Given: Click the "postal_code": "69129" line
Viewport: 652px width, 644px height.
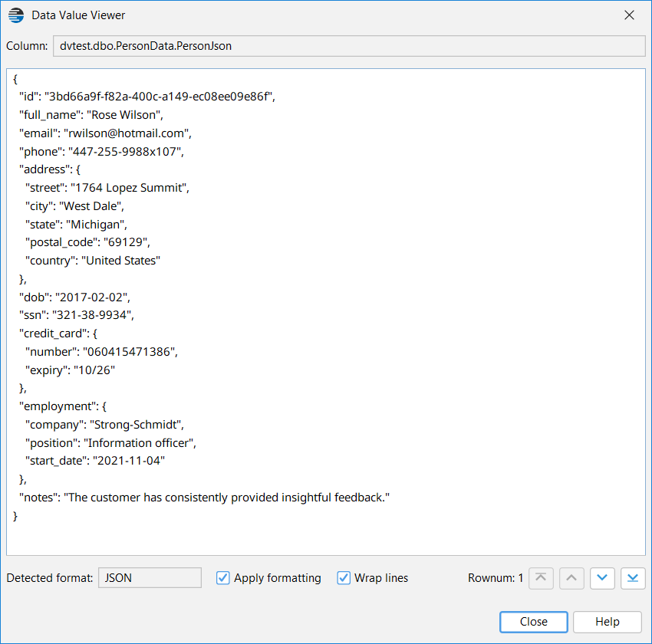Looking at the screenshot, I should pos(87,242).
